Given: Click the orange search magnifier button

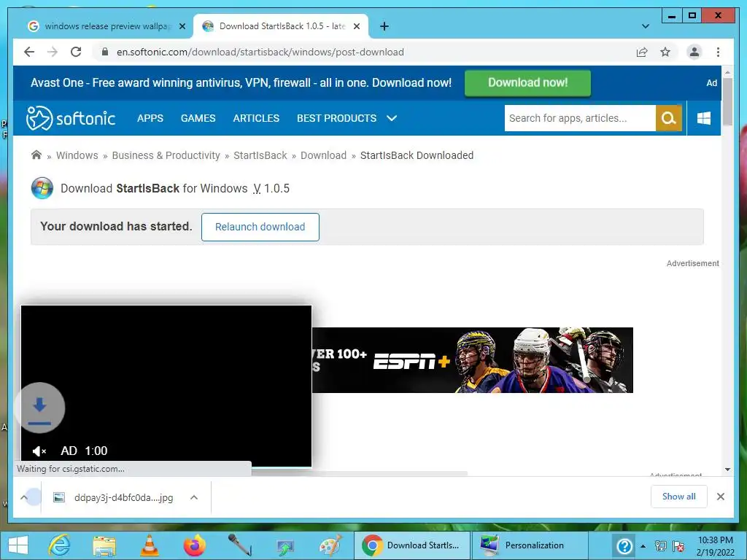Looking at the screenshot, I should coord(669,118).
